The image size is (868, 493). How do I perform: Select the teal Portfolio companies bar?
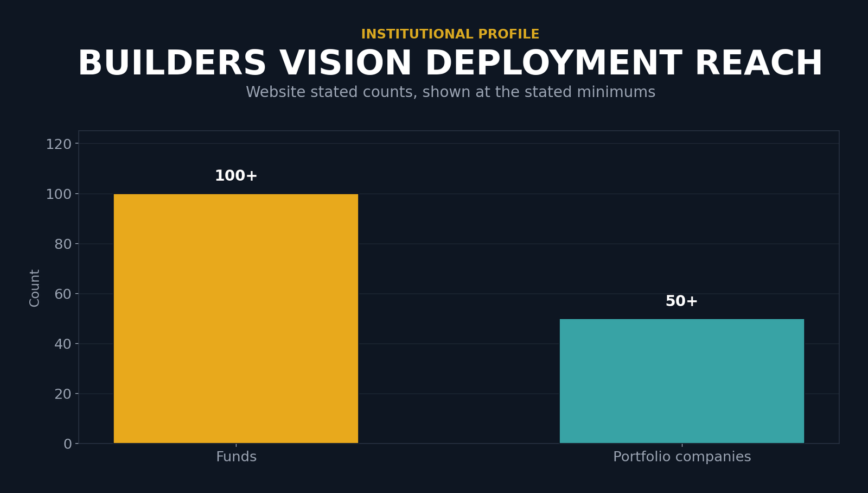tap(682, 381)
